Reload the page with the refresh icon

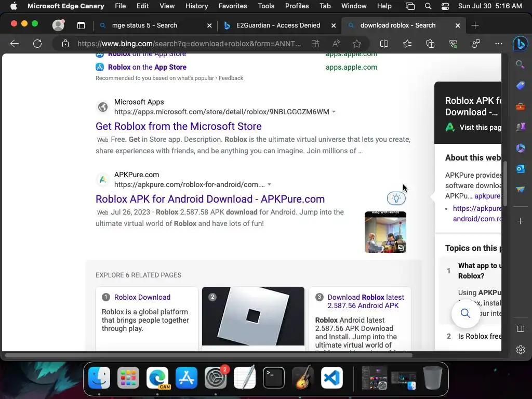pyautogui.click(x=37, y=44)
